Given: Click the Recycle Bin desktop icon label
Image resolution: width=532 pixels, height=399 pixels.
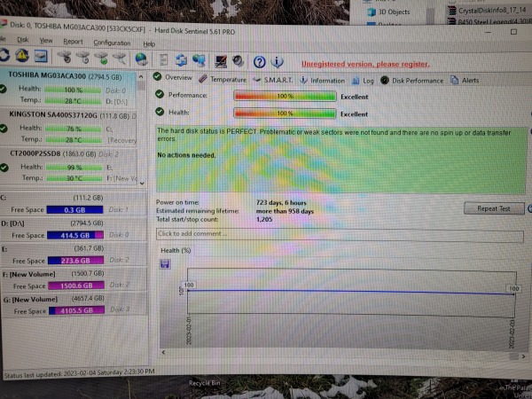Looking at the screenshot, I should pos(205,383).
